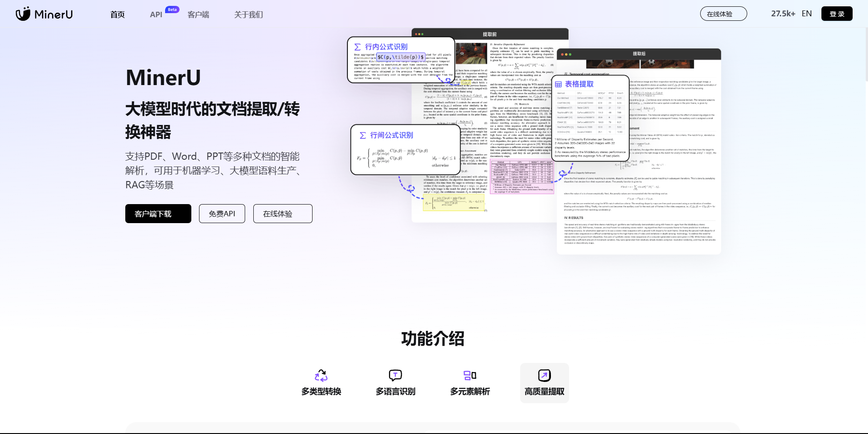Open the 客户端 navigation item

click(x=198, y=14)
